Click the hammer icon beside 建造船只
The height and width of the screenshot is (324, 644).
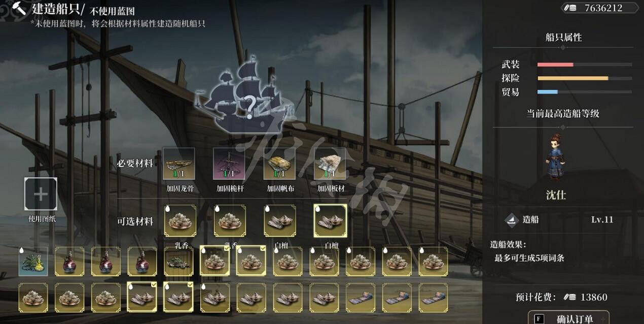[x=19, y=9]
